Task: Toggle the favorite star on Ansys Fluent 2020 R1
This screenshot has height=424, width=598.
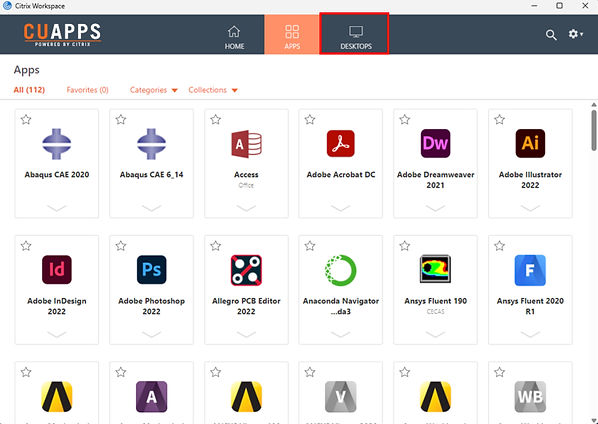Action: [x=499, y=246]
